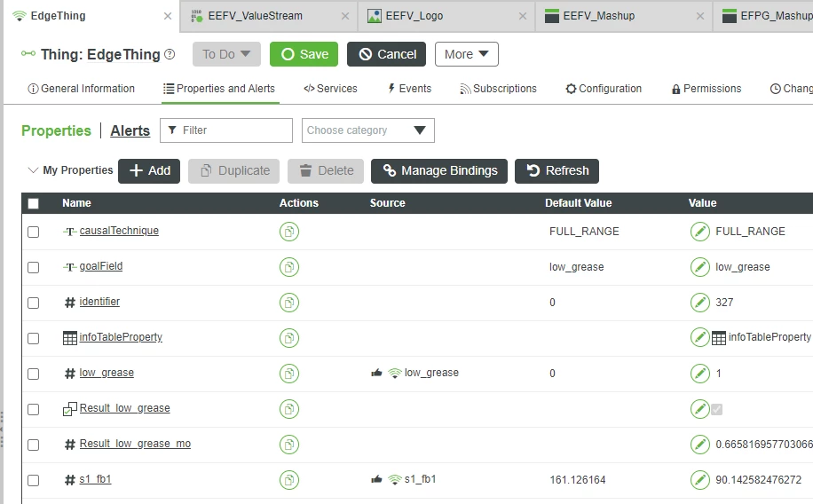This screenshot has width=813, height=504.
Task: Open the To Do dropdown
Action: [x=226, y=54]
